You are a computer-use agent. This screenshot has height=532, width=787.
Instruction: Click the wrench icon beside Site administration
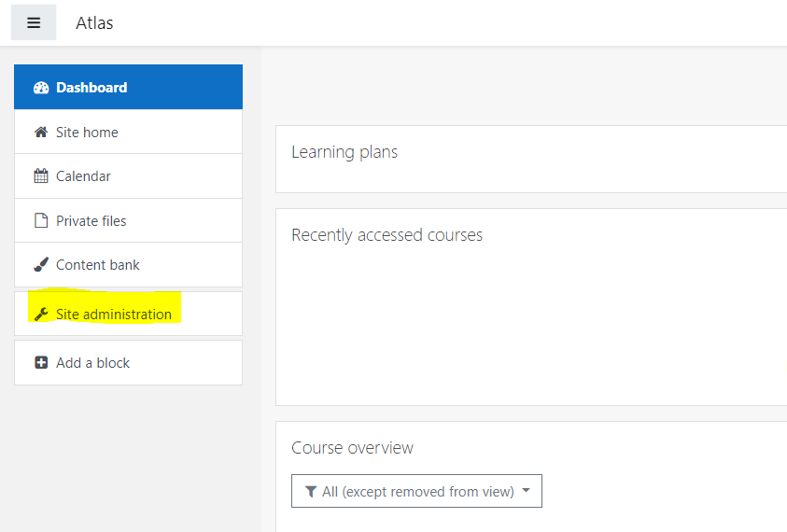(40, 315)
